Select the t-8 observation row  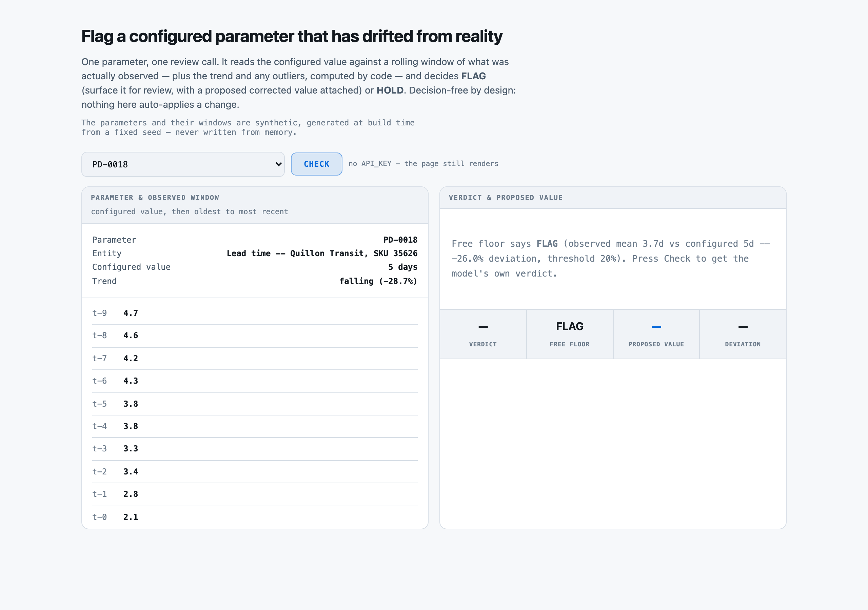[255, 335]
